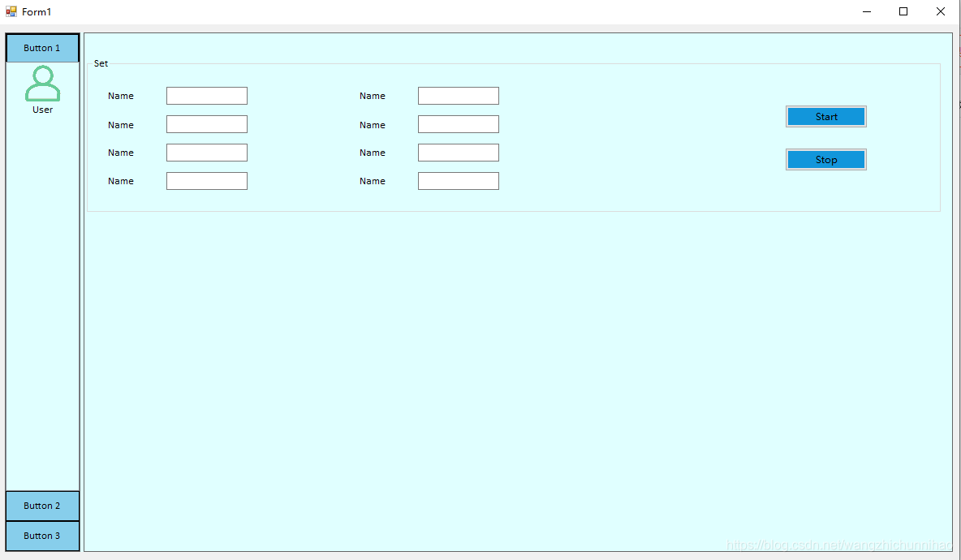The height and width of the screenshot is (560, 961).
Task: Click the third Name field in the left column
Action: pyautogui.click(x=206, y=152)
